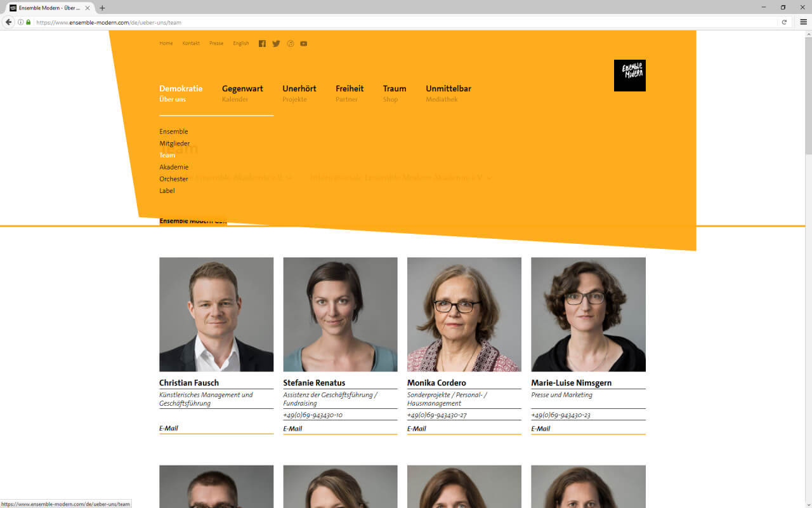Select Akademie in the submenu
The height and width of the screenshot is (508, 812).
174,167
